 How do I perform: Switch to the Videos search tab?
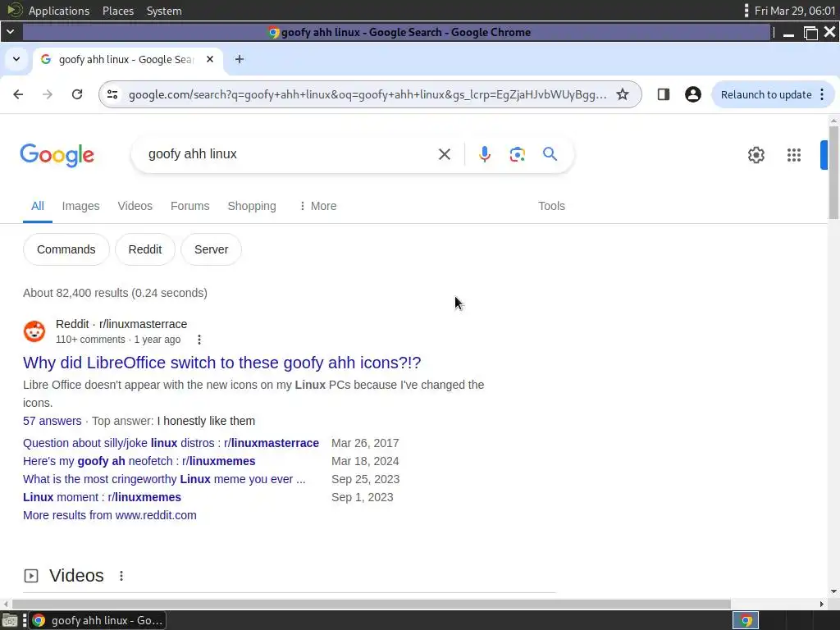pyautogui.click(x=135, y=206)
